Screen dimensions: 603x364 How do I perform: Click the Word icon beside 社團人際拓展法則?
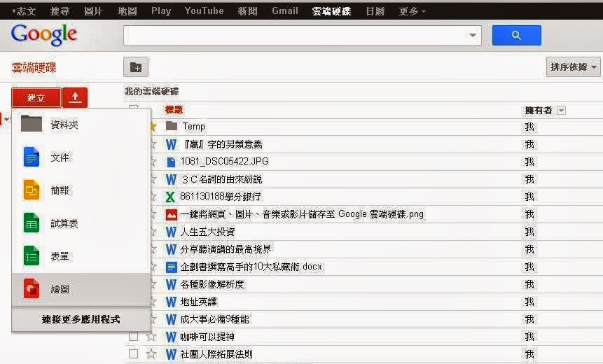click(171, 354)
